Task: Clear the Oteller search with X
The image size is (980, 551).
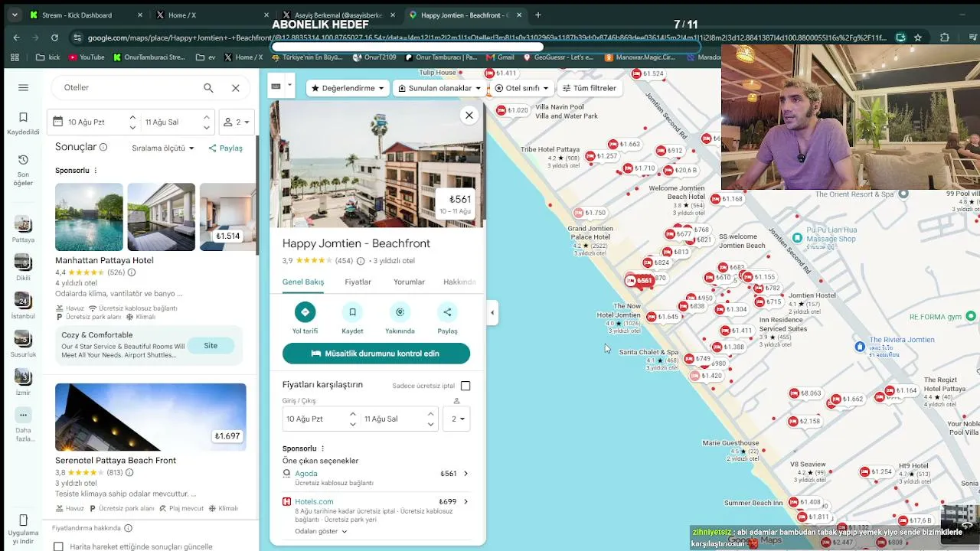Action: pos(236,88)
